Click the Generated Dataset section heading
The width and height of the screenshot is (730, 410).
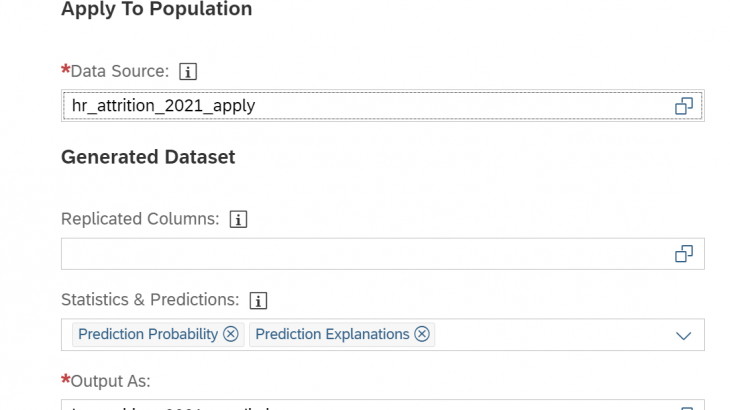148,157
